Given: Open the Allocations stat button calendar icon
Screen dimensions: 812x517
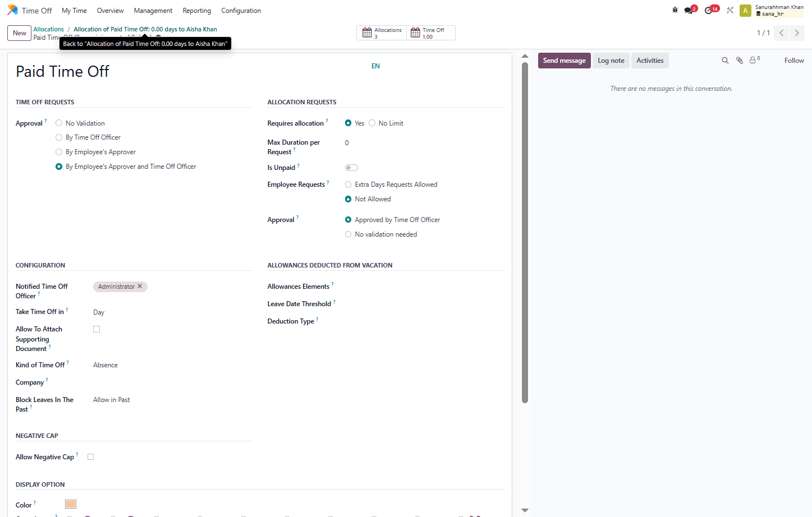Looking at the screenshot, I should tap(367, 33).
